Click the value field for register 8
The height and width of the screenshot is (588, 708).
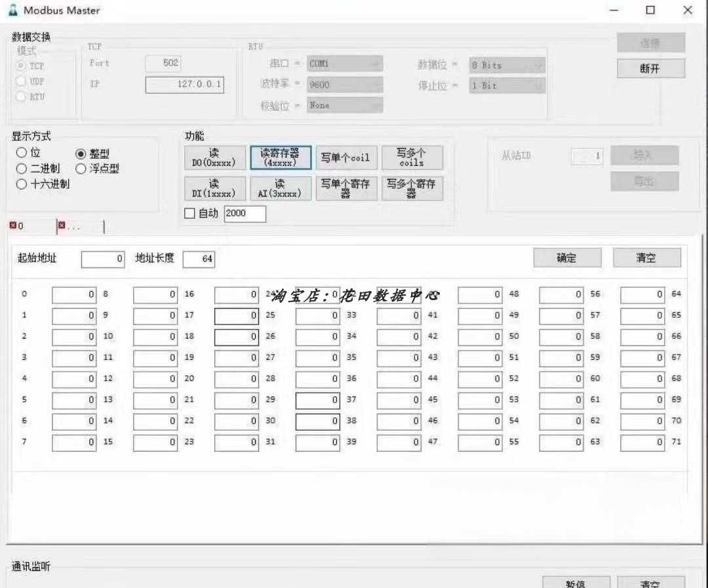pos(155,295)
